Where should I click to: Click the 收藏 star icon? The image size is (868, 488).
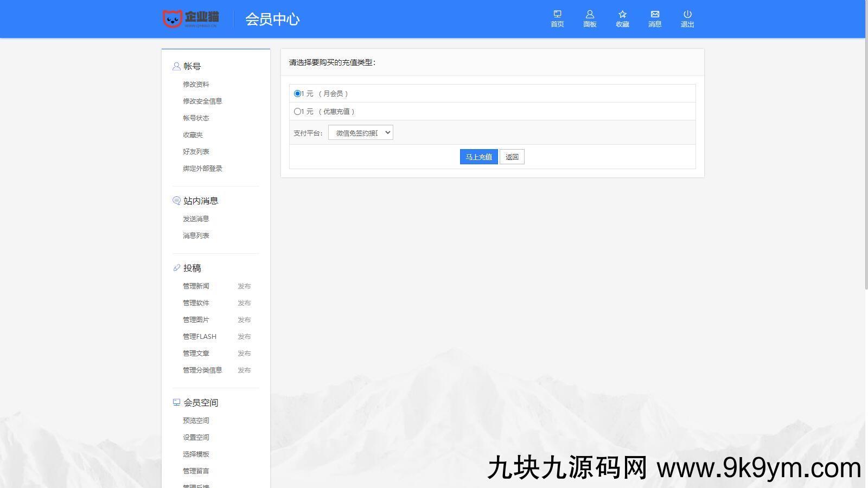pos(622,15)
